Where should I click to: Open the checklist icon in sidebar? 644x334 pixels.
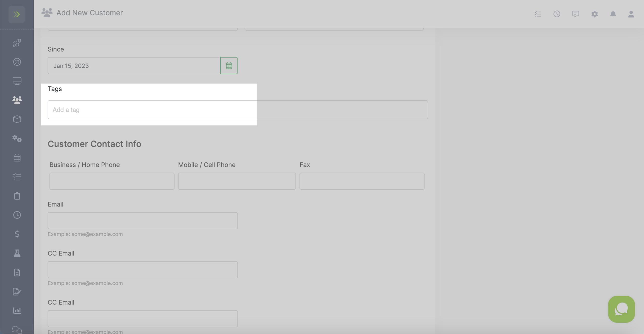pos(17,177)
